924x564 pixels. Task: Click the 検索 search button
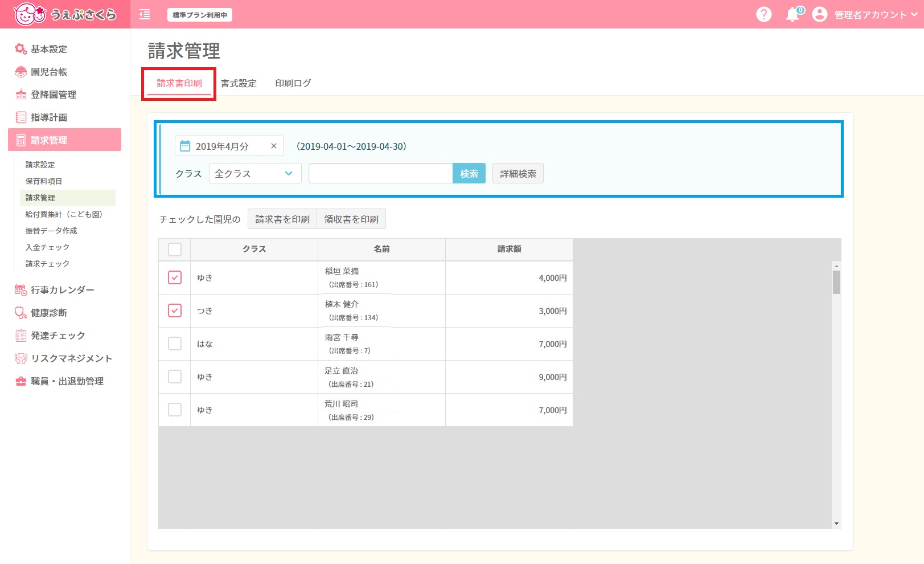tap(469, 173)
